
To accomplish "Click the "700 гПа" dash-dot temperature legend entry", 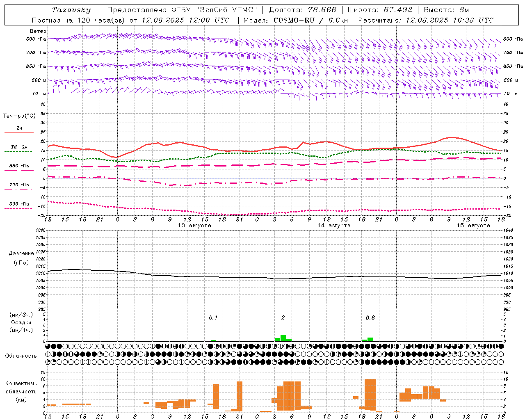I will pos(19,185).
